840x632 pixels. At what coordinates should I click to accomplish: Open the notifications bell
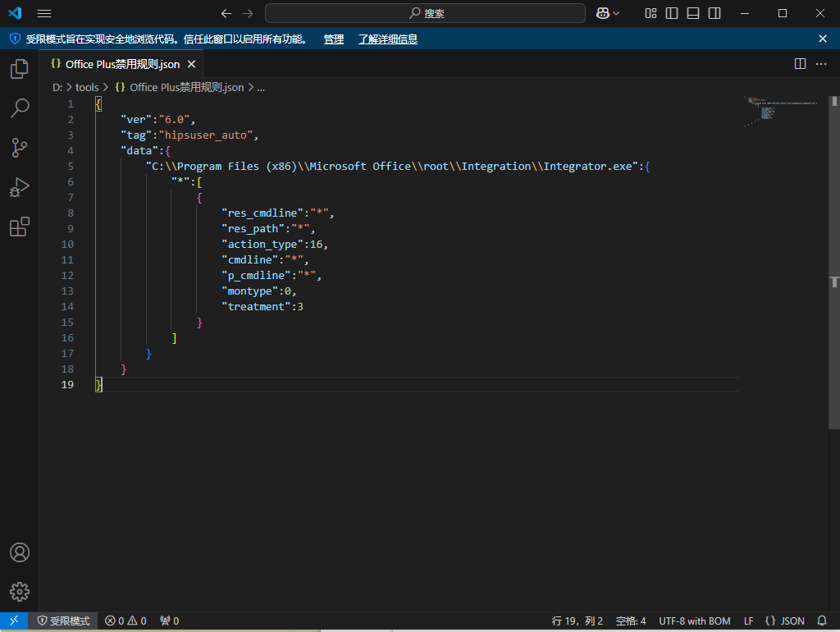tap(822, 621)
